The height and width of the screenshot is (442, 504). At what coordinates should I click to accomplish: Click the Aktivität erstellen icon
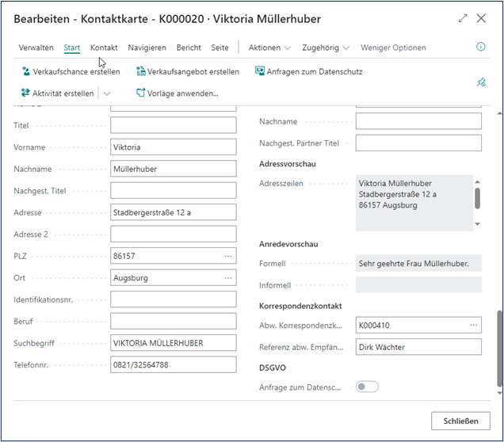(x=25, y=93)
